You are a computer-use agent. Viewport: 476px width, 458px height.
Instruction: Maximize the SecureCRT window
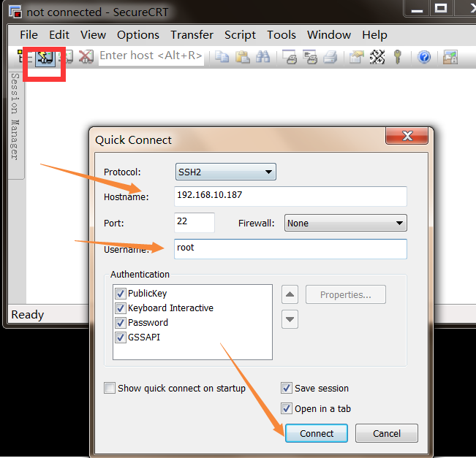(x=441, y=9)
